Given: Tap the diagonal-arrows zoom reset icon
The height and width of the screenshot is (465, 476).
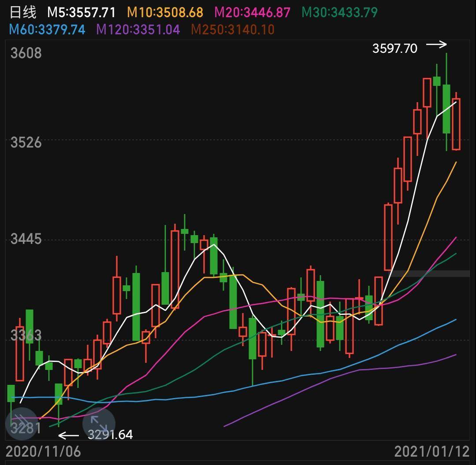Looking at the screenshot, I should click(99, 424).
